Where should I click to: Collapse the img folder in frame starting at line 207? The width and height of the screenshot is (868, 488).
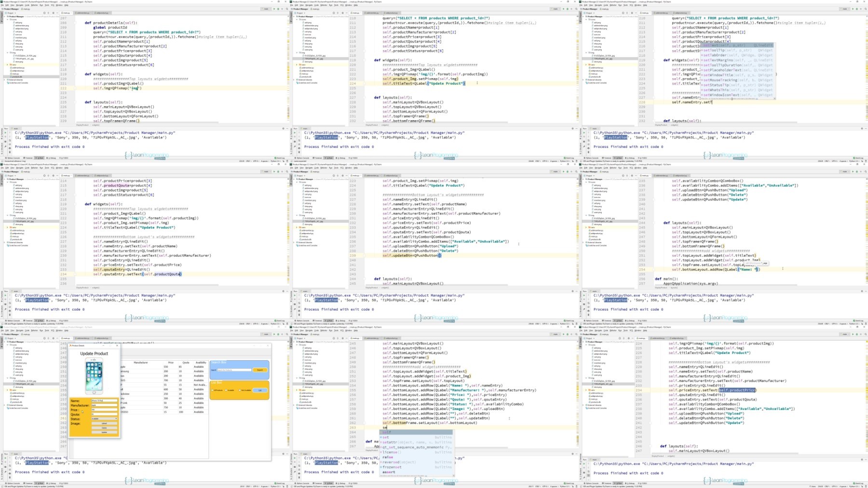[x=7, y=53]
